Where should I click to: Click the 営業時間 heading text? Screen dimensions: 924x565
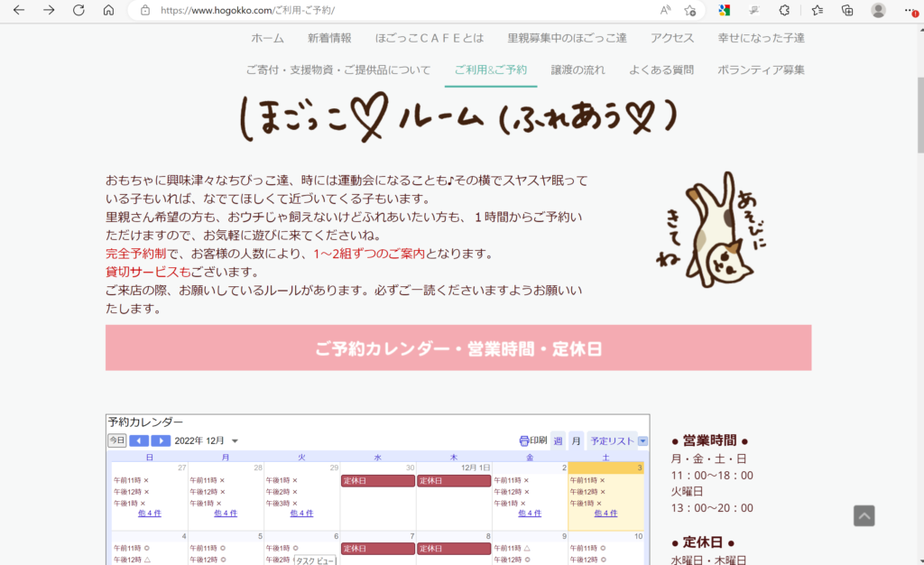[709, 440]
